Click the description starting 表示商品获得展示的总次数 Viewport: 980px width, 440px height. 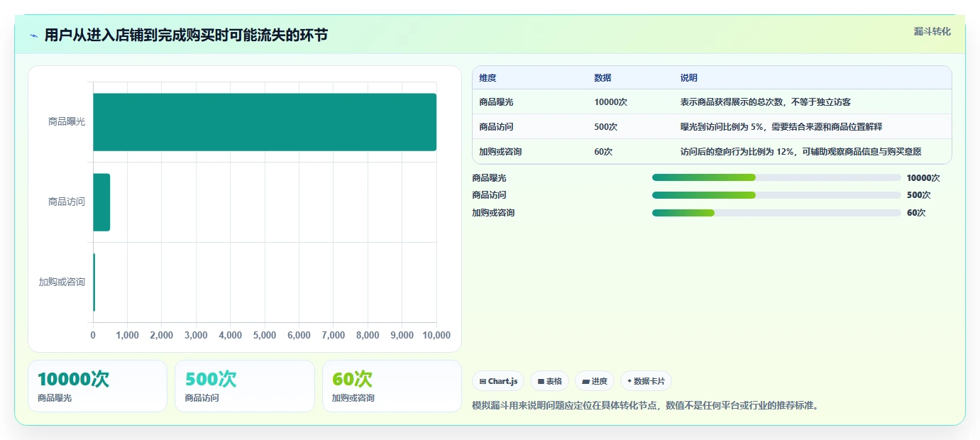(x=765, y=102)
